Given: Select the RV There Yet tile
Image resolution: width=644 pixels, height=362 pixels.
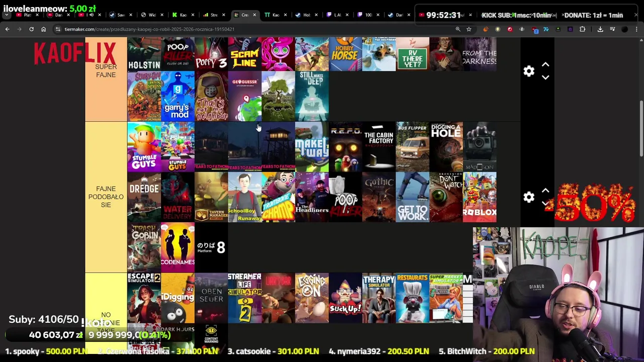Looking at the screenshot, I should click(x=413, y=54).
